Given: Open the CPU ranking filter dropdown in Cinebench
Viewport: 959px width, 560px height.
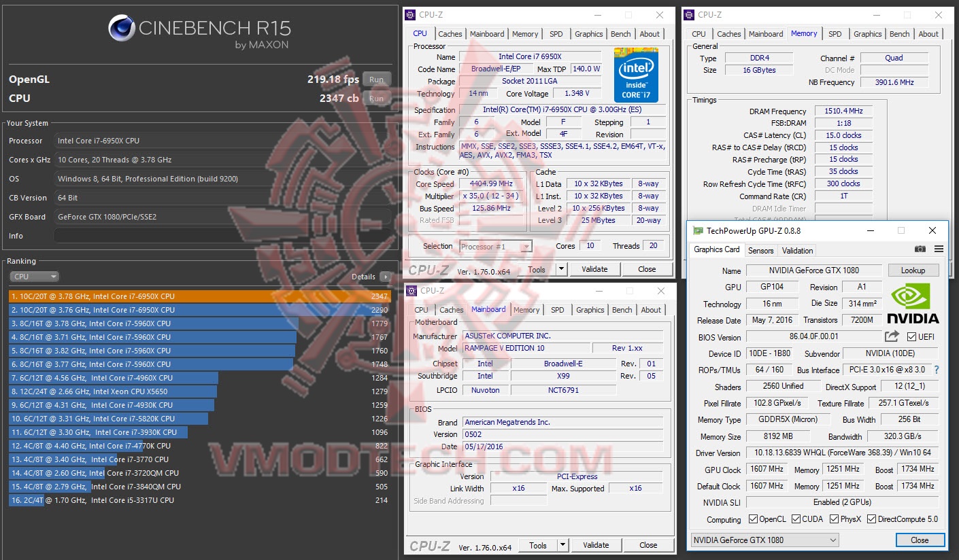Looking at the screenshot, I should coord(34,277).
